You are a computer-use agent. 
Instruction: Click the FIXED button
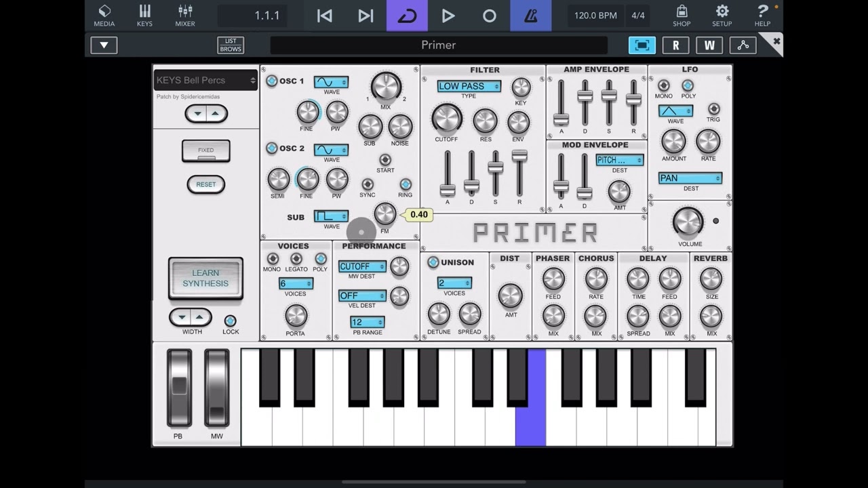pyautogui.click(x=205, y=150)
